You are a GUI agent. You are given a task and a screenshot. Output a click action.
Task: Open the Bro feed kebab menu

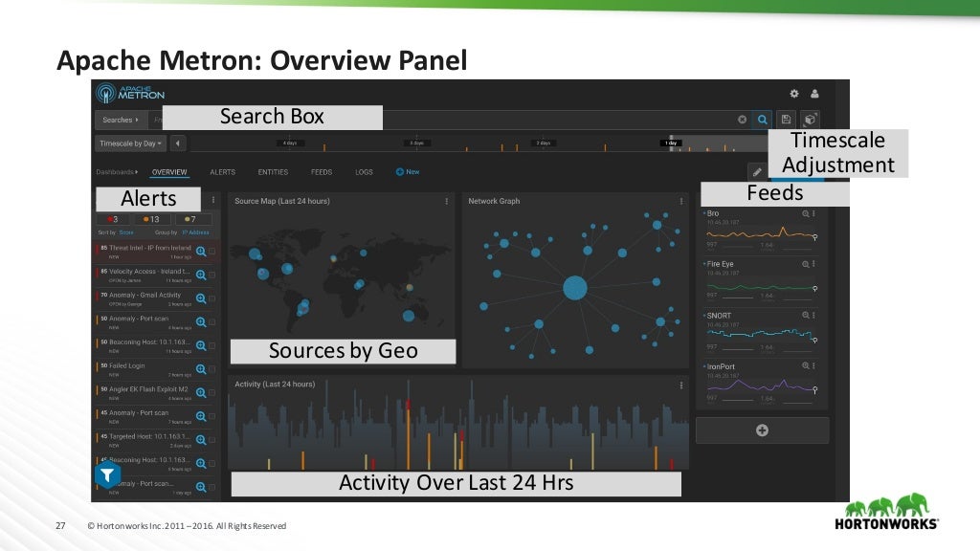click(x=813, y=213)
